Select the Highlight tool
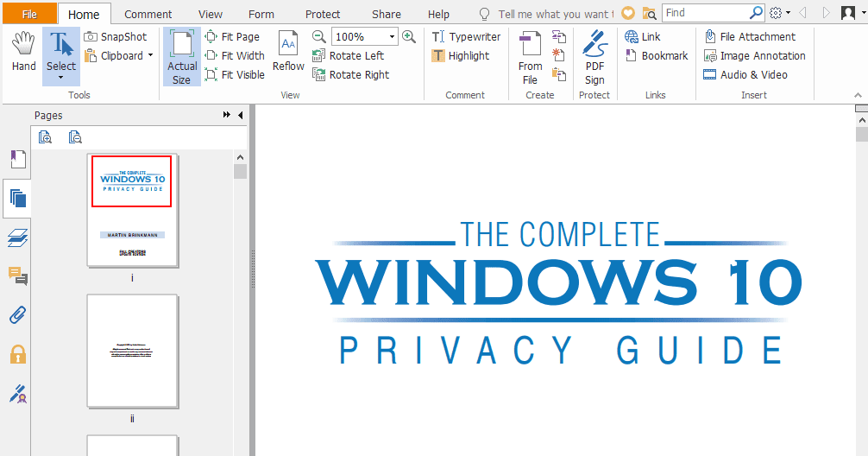Image resolution: width=868 pixels, height=456 pixels. pos(461,55)
